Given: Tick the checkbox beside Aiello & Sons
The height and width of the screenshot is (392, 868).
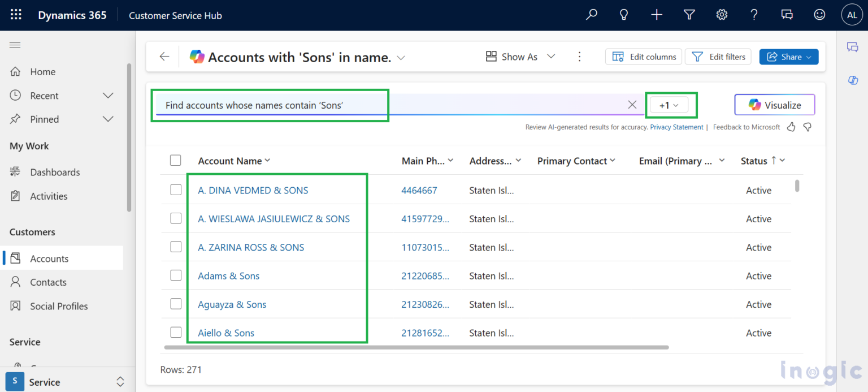Looking at the screenshot, I should click(x=175, y=333).
